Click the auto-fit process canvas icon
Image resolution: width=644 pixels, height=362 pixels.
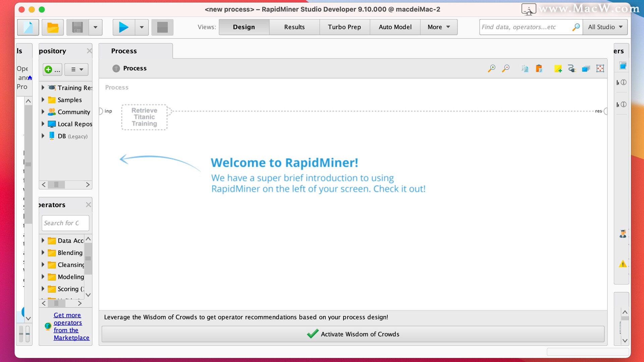point(600,68)
